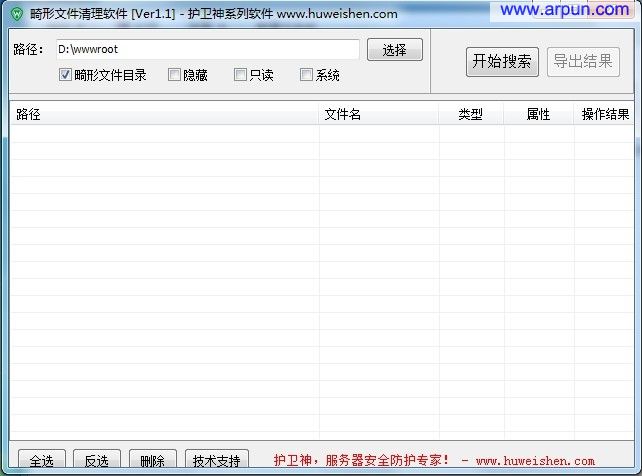Sort by the 路径 column header
This screenshot has width=642, height=476.
(164, 114)
